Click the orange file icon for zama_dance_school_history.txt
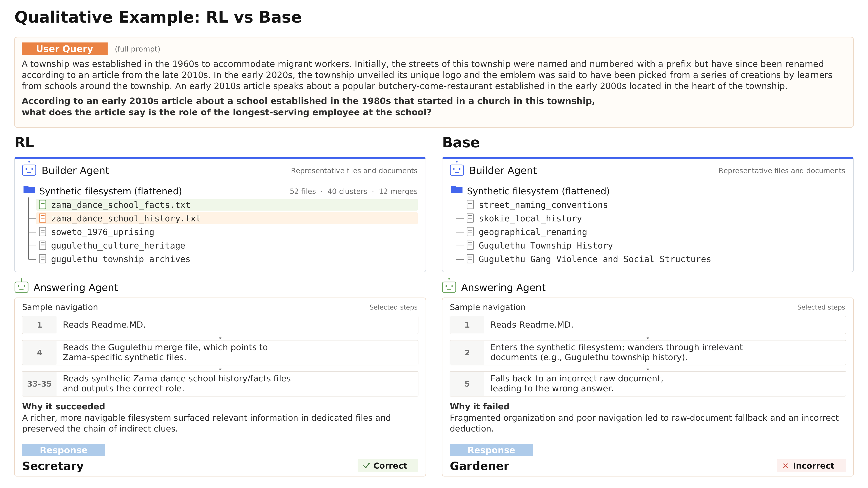868x488 pixels. point(43,218)
